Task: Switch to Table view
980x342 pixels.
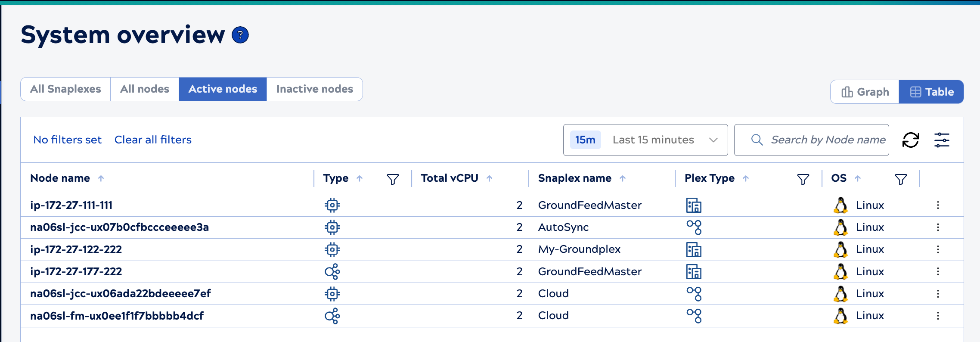Action: 931,92
